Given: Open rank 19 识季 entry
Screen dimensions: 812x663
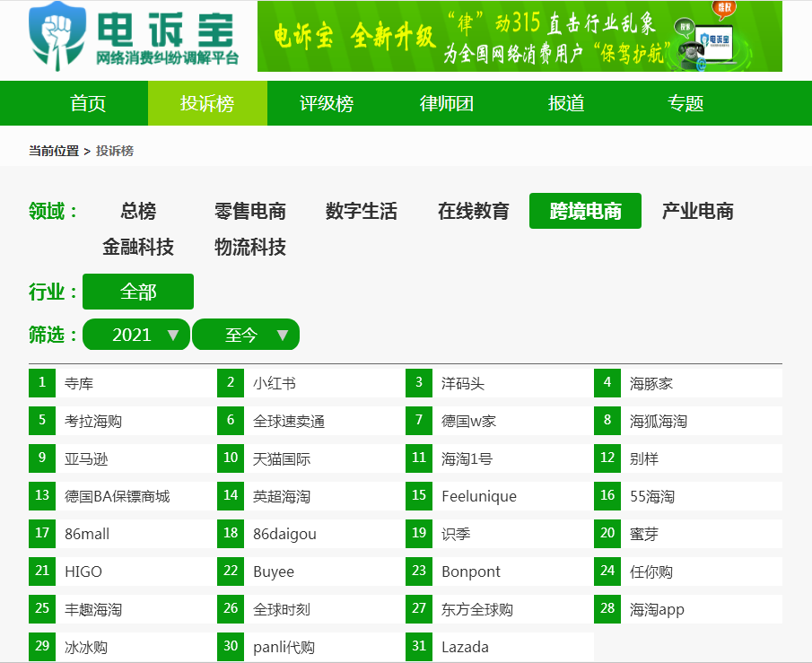Looking at the screenshot, I should click(x=500, y=534).
